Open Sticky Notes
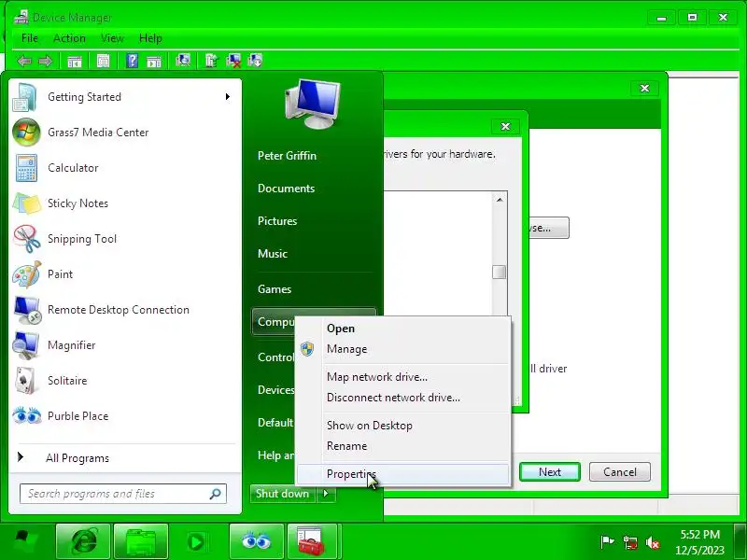 125,203
